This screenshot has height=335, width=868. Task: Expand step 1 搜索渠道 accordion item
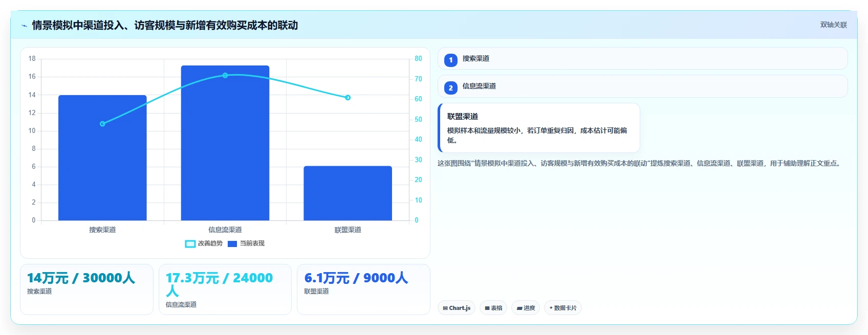(x=642, y=58)
